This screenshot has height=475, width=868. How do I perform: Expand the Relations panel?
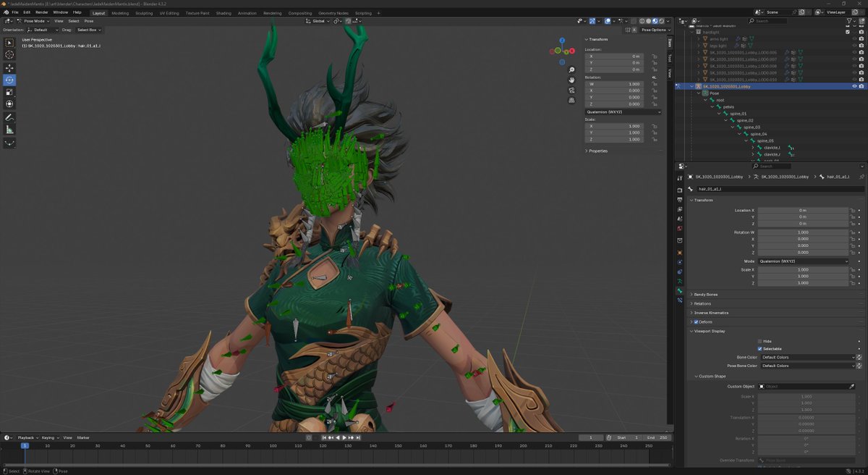point(702,303)
